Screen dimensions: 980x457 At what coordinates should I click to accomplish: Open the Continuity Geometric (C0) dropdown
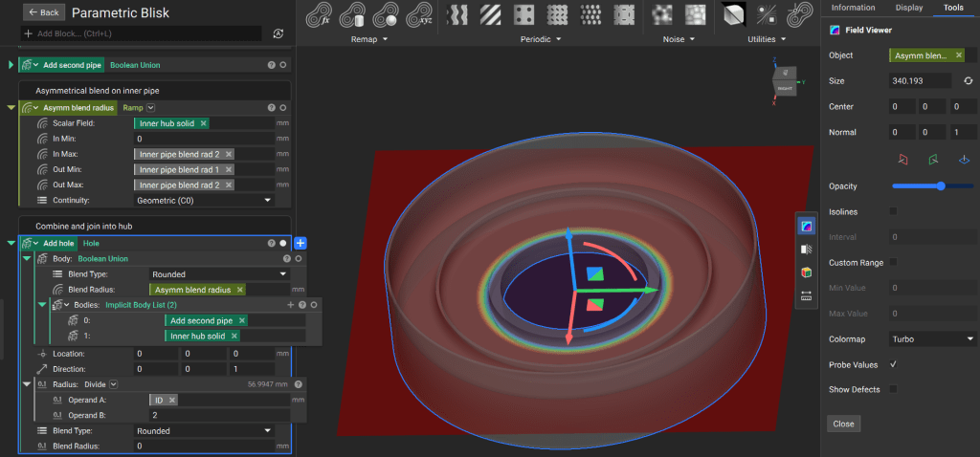204,200
